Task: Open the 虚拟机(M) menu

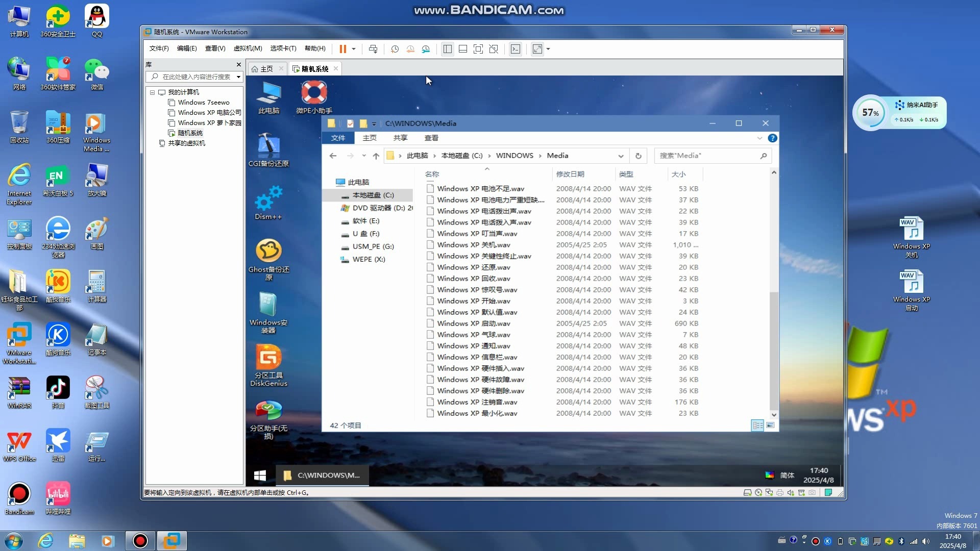Action: coord(248,48)
